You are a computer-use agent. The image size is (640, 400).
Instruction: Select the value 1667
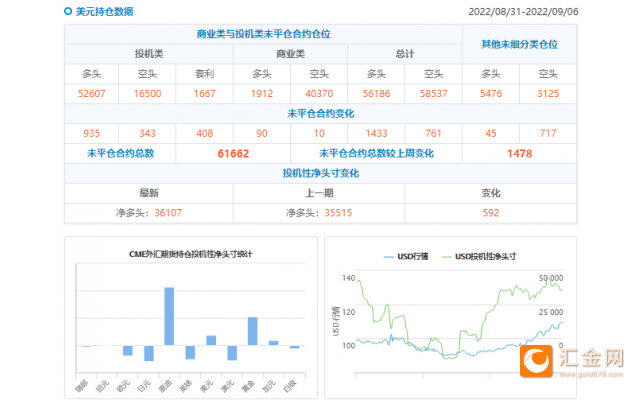pyautogui.click(x=204, y=94)
